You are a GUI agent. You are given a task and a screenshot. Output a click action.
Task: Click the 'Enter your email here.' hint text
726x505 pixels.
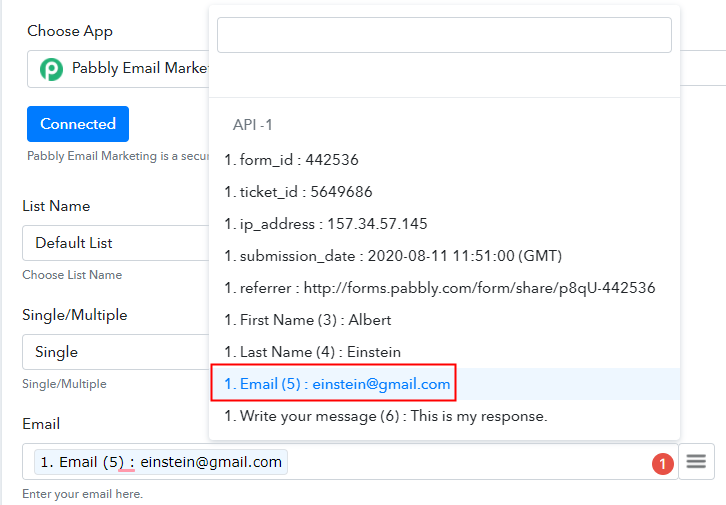pos(82,494)
